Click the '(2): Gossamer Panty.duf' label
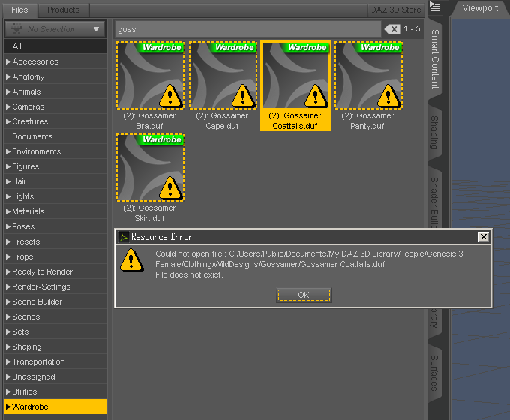This screenshot has height=420, width=510. (x=367, y=121)
